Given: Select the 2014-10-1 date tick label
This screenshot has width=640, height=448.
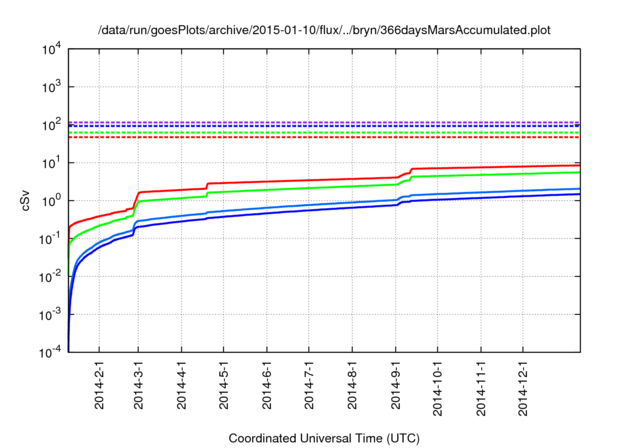Looking at the screenshot, I should coord(438,387).
